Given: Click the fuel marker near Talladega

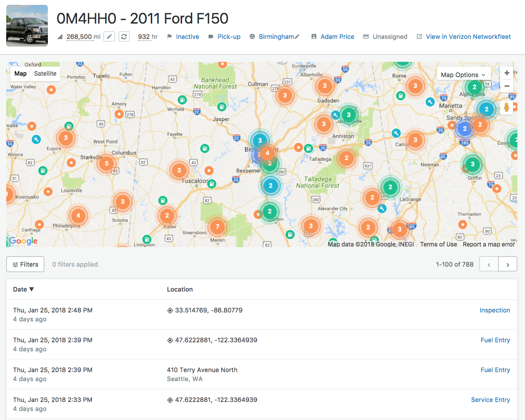Looking at the screenshot, I should click(308, 148).
